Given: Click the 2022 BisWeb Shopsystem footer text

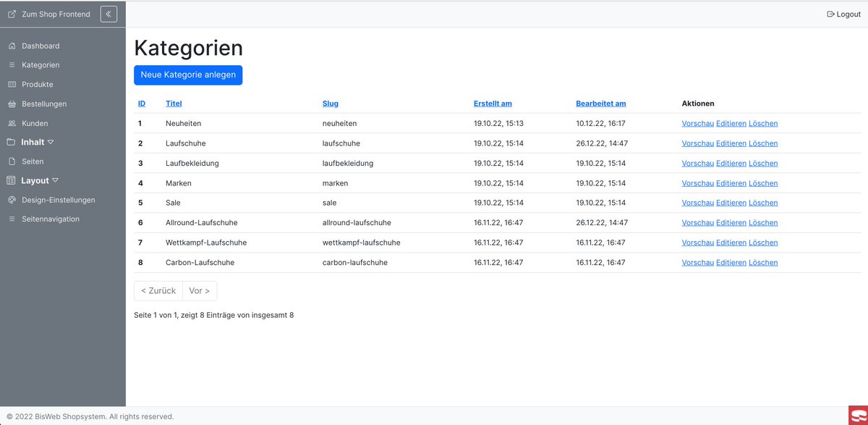Looking at the screenshot, I should pyautogui.click(x=90, y=416).
